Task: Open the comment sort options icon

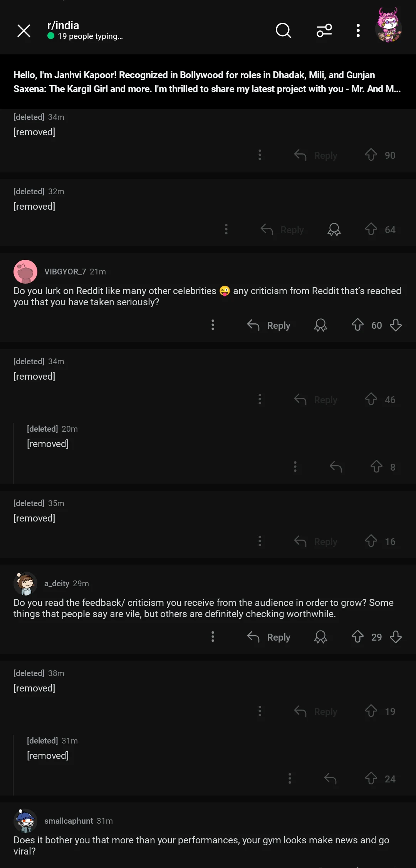Action: click(324, 31)
